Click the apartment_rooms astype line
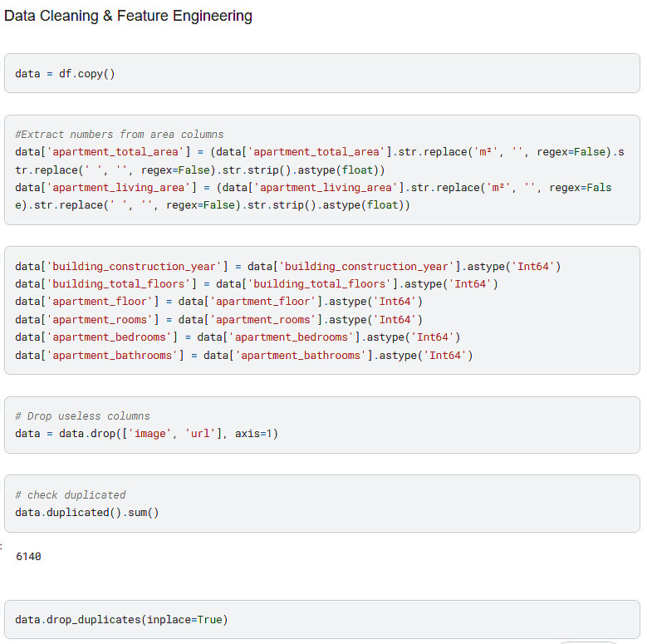647x644 pixels. click(x=218, y=319)
